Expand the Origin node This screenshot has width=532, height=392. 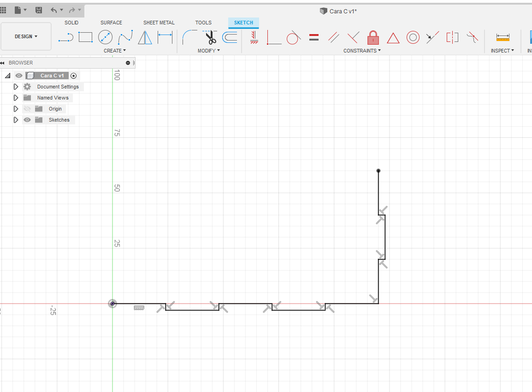coord(16,109)
